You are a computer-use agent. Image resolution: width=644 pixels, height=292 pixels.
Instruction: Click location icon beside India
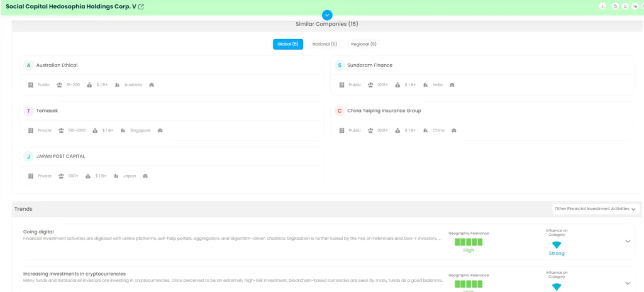click(x=426, y=85)
